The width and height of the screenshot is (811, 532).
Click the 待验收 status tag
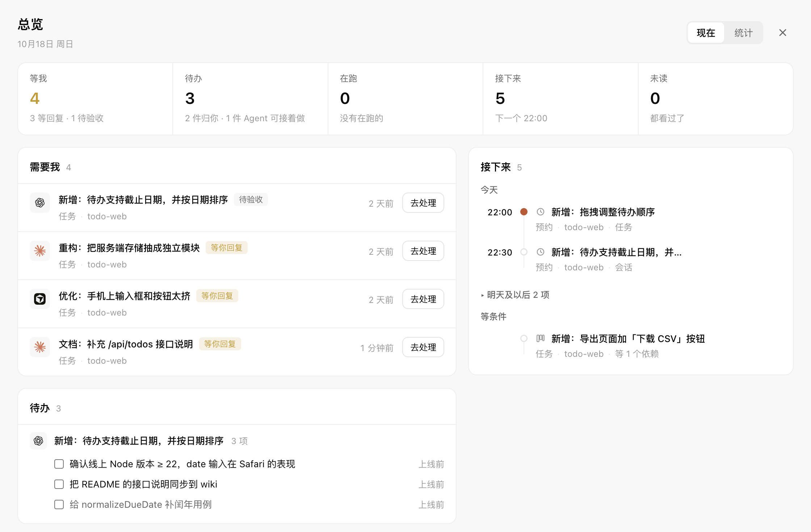click(251, 199)
